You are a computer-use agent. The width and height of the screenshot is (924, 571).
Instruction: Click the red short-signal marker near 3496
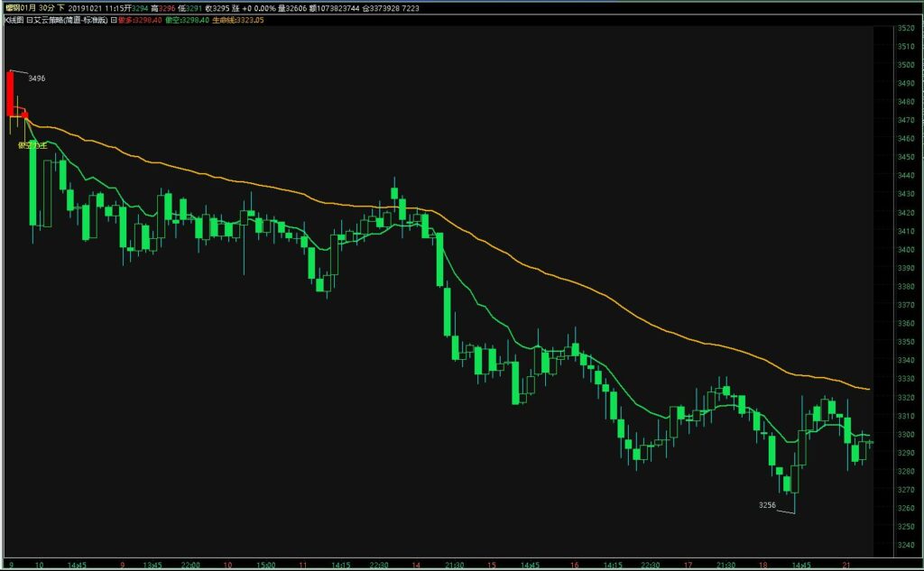[x=25, y=113]
